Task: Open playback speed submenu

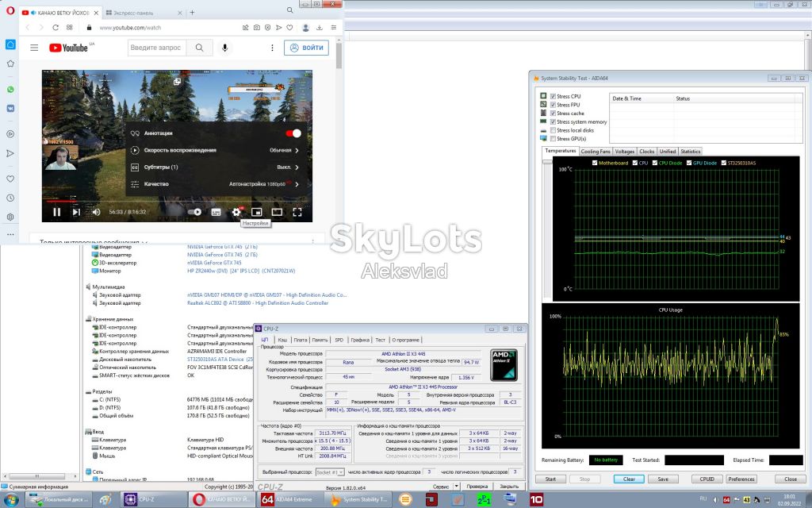Action: [216, 150]
